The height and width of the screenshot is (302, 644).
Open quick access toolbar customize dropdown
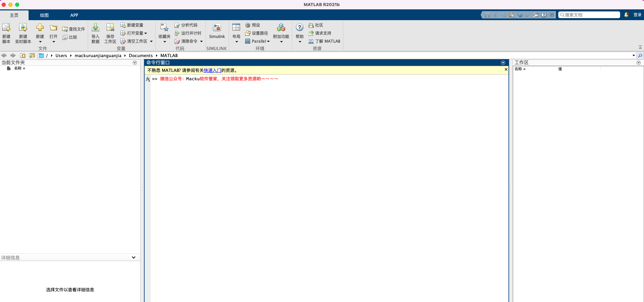552,15
